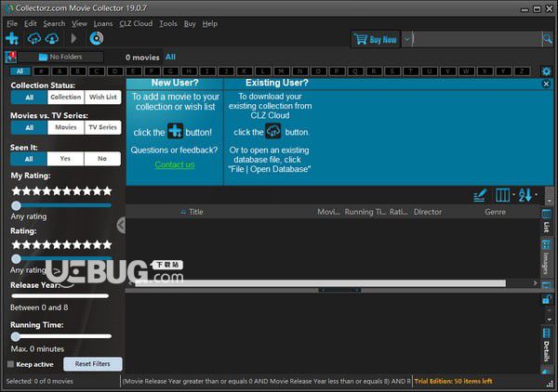Collapse the filter panel arrow

tap(121, 225)
